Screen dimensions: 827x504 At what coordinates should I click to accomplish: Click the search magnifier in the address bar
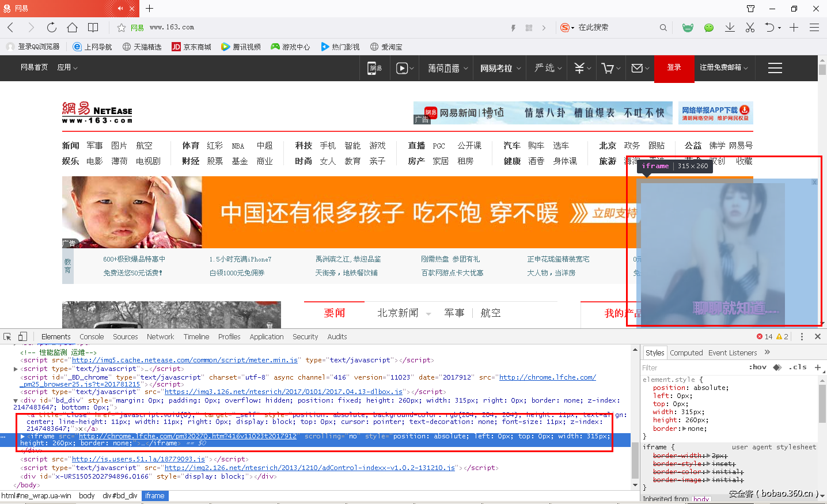(x=663, y=27)
